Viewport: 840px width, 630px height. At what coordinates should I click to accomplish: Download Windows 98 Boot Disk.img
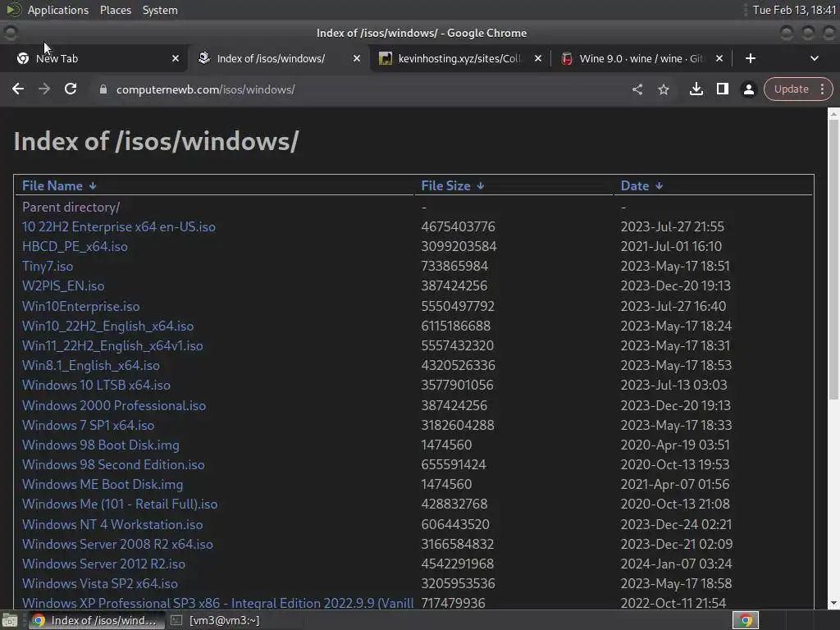[101, 445]
